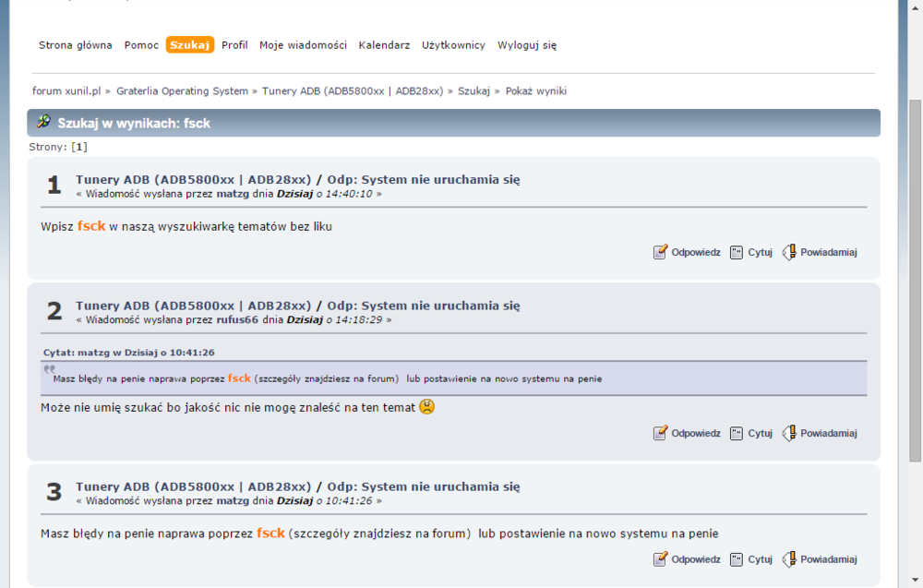Open the Kalendarz menu item
923x588 pixels.
384,44
